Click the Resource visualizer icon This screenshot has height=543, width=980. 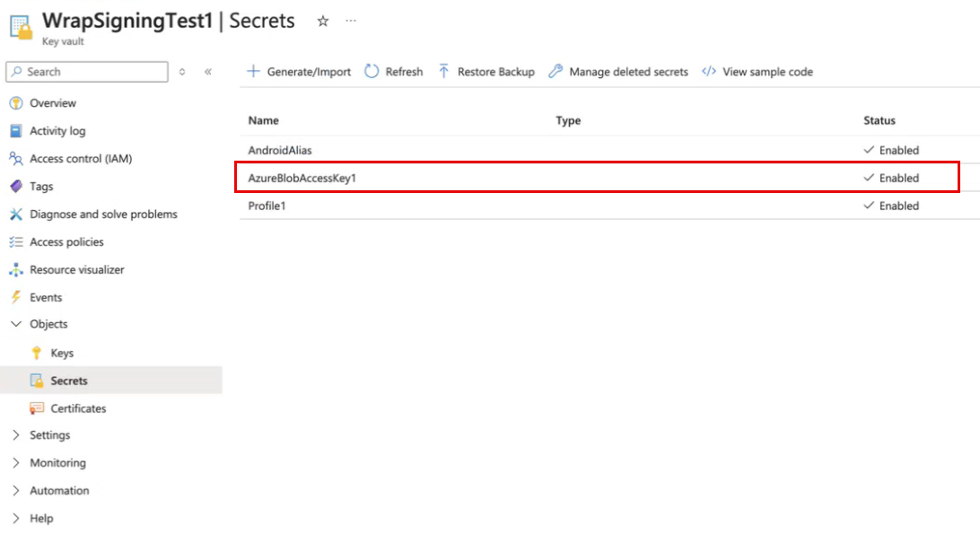point(15,270)
